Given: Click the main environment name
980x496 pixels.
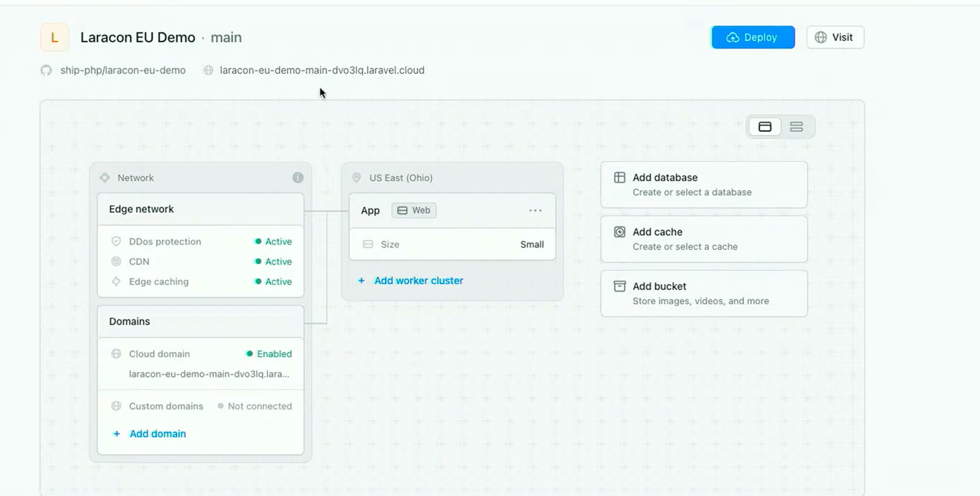Looking at the screenshot, I should click(226, 37).
